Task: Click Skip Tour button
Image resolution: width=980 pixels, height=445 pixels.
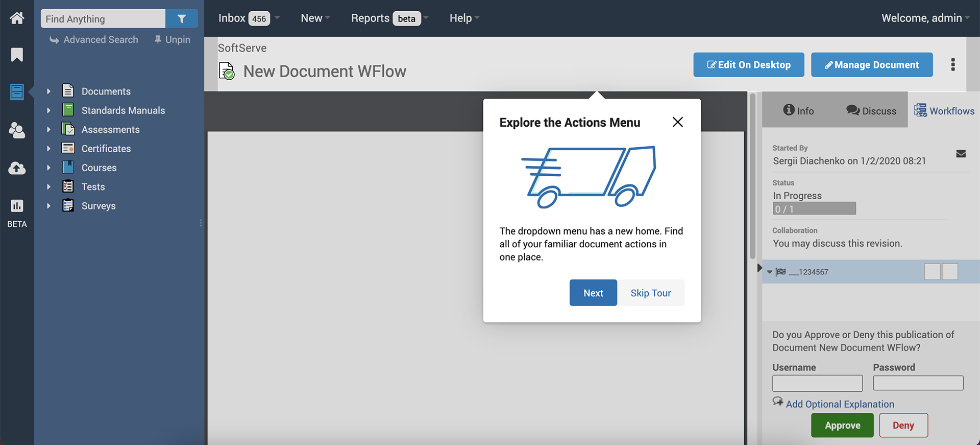Action: click(x=651, y=293)
